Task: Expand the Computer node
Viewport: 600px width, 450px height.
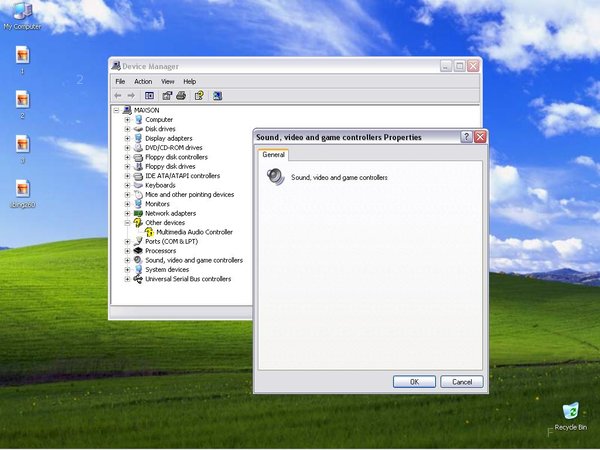Action: (x=127, y=120)
